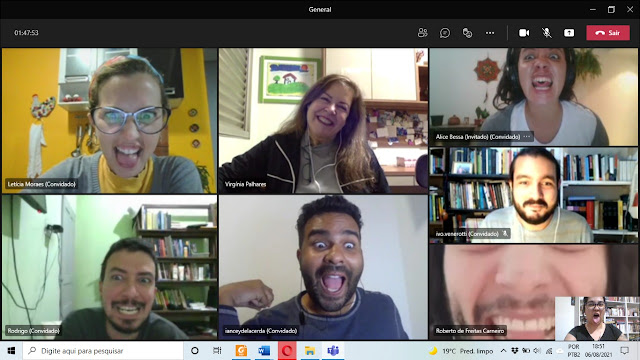This screenshot has width=640, height=360.
Task: Show the meeting participants panel
Action: coord(422,33)
